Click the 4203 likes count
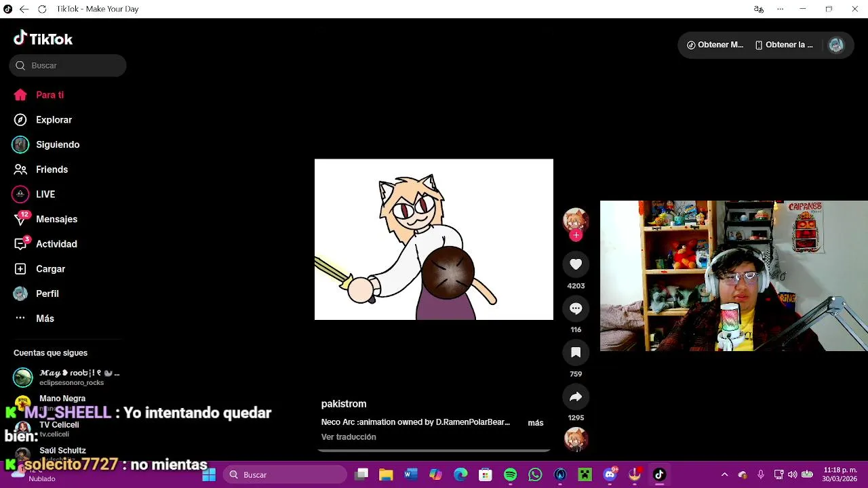This screenshot has width=868, height=488. tap(576, 286)
